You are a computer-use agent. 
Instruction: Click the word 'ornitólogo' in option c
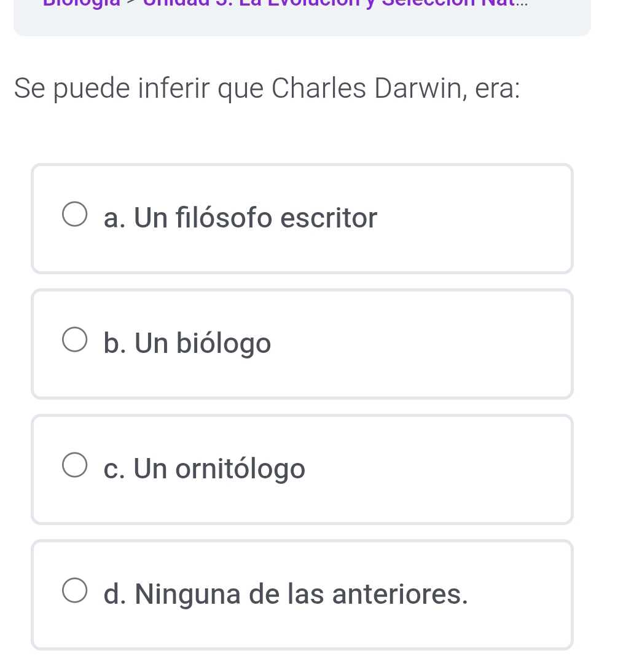tap(240, 468)
